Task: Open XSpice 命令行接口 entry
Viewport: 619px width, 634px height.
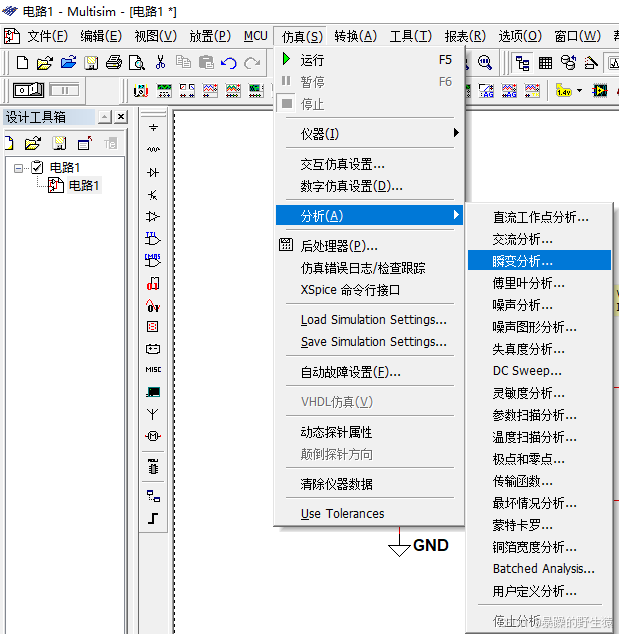Action: tap(370, 290)
